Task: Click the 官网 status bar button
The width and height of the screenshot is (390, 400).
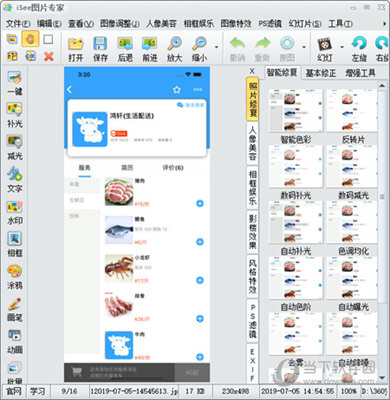Action: [14, 391]
